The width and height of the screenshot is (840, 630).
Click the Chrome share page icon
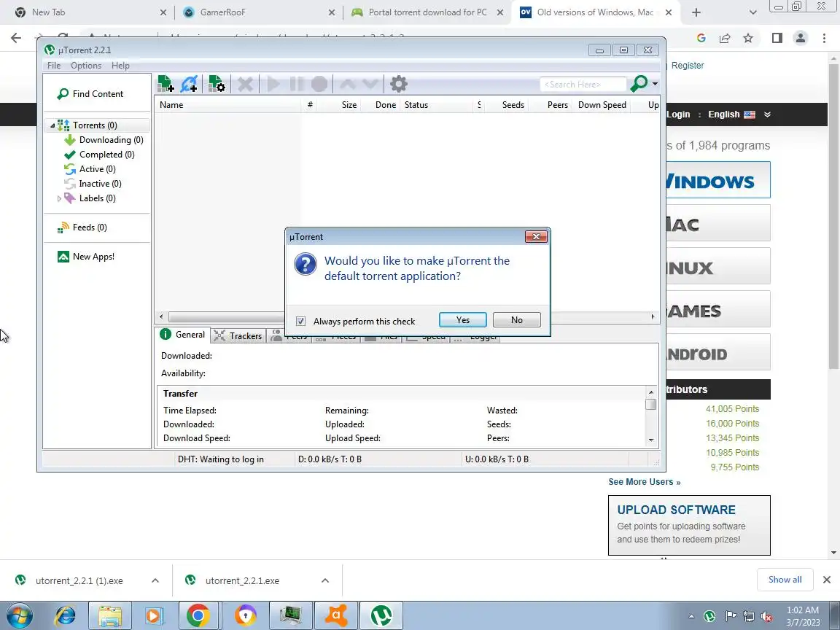[x=725, y=38]
